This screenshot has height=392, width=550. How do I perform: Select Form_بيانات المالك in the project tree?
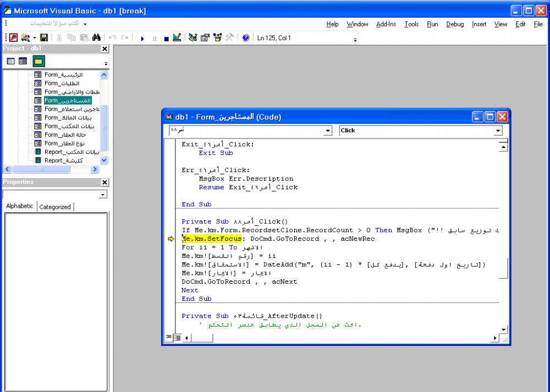tap(68, 118)
